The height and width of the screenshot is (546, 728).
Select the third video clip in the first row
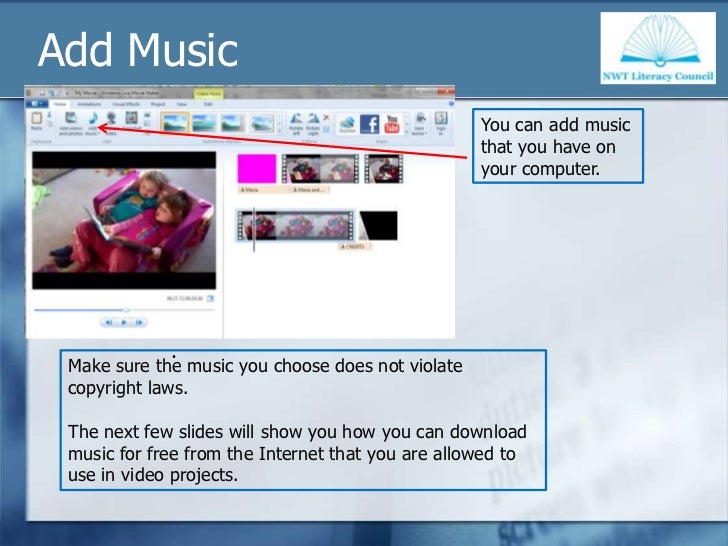pyautogui.click(x=384, y=169)
